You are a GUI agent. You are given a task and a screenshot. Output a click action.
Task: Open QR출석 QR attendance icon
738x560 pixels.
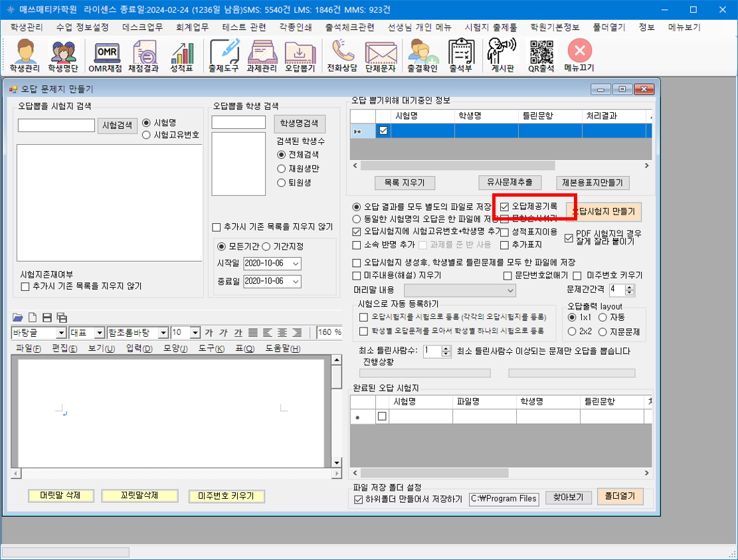(x=541, y=56)
